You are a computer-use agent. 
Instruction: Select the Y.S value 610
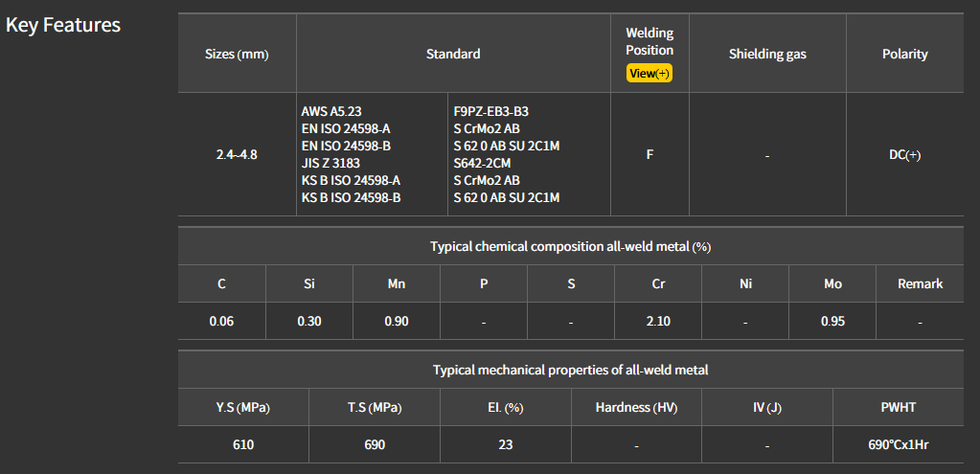243,444
